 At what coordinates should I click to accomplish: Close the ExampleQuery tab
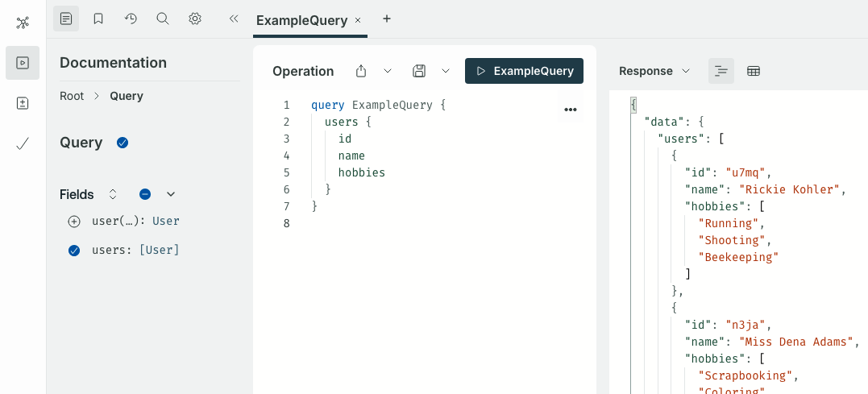point(358,20)
